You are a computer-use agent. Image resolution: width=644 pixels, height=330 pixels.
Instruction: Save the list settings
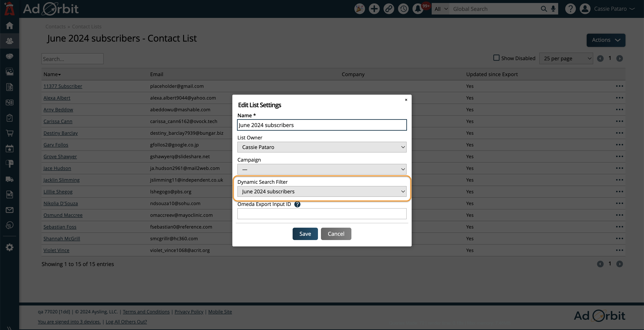click(x=305, y=234)
